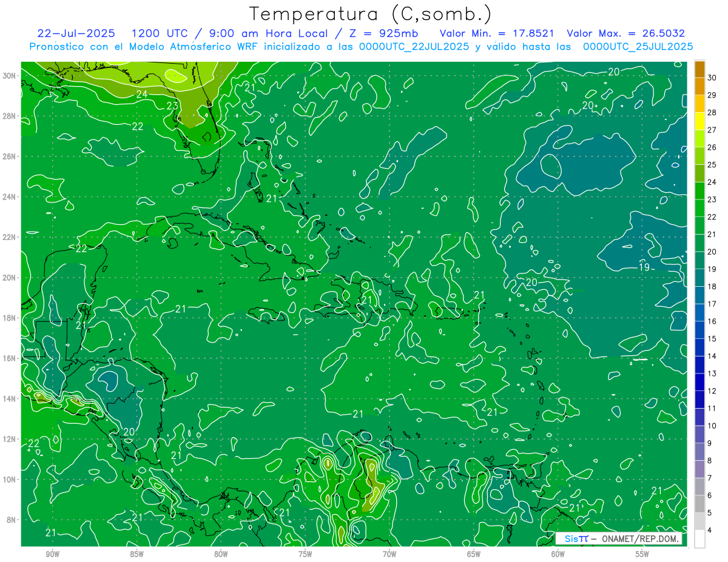Click 'Valor Max. = 26.5032' in header

pyautogui.click(x=625, y=34)
